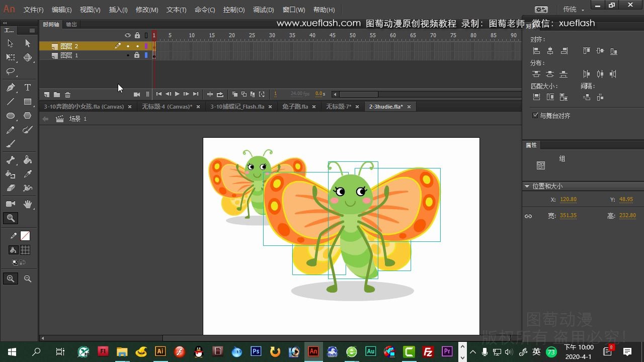Click the Align left edge icon

tap(536, 51)
